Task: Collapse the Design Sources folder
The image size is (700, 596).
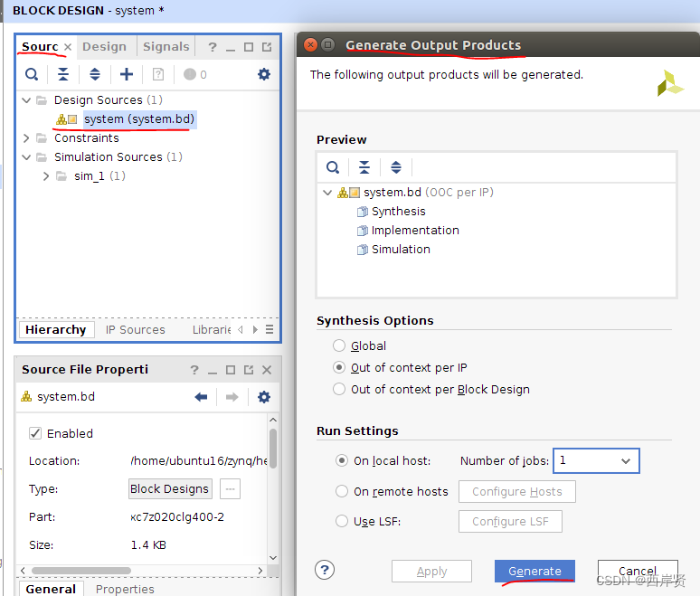Action: click(x=26, y=100)
